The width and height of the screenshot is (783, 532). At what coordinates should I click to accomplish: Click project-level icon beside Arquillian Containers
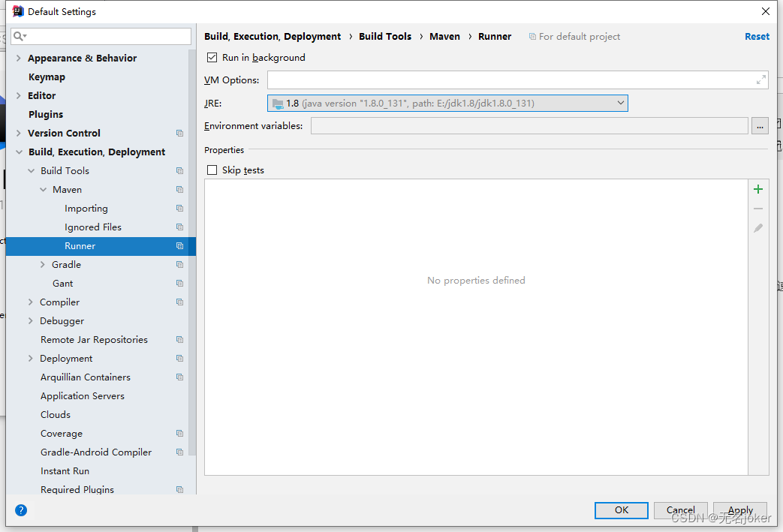(x=179, y=377)
